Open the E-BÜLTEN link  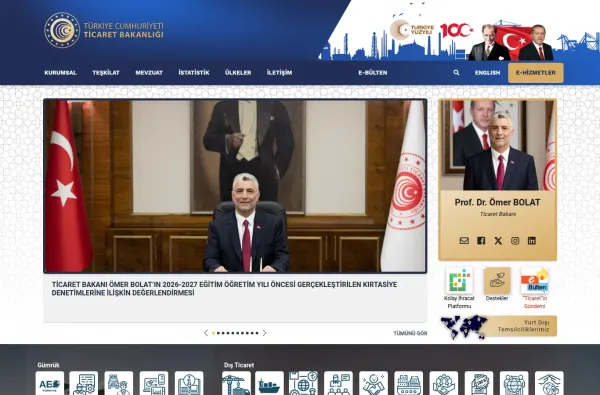(373, 73)
